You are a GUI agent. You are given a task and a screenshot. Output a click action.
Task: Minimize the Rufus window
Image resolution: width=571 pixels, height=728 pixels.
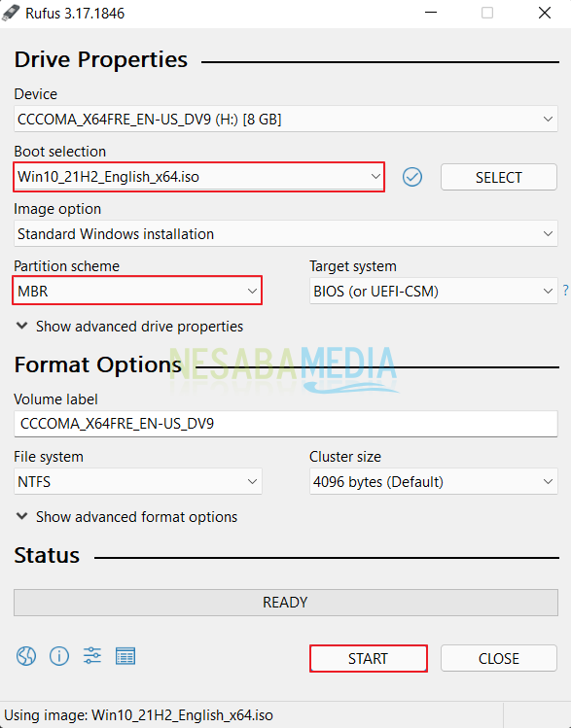point(431,13)
